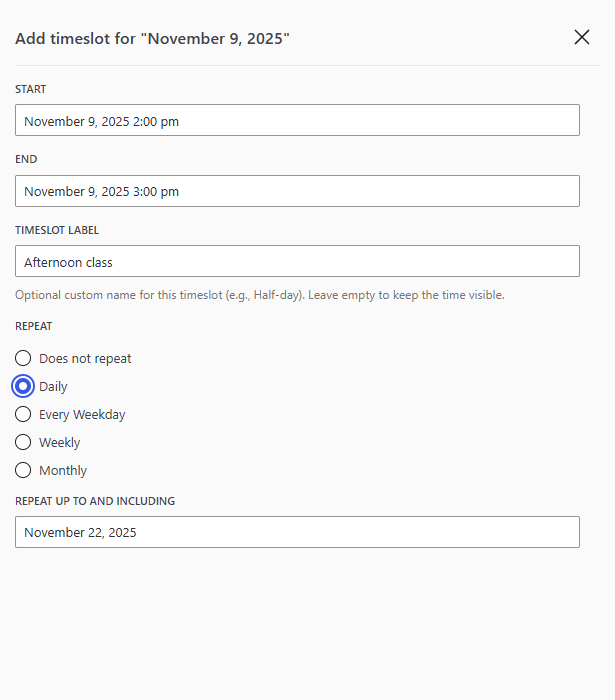
Task: Click the End date-time input field
Action: click(297, 191)
